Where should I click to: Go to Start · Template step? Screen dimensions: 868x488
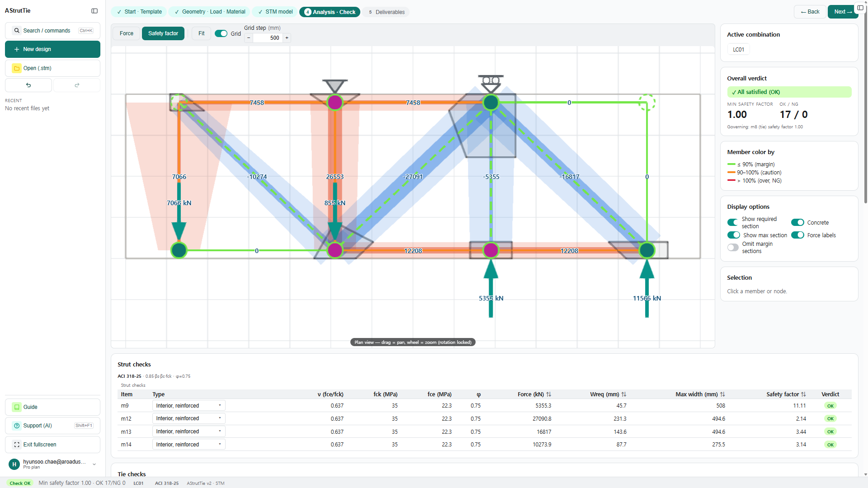[x=139, y=12]
